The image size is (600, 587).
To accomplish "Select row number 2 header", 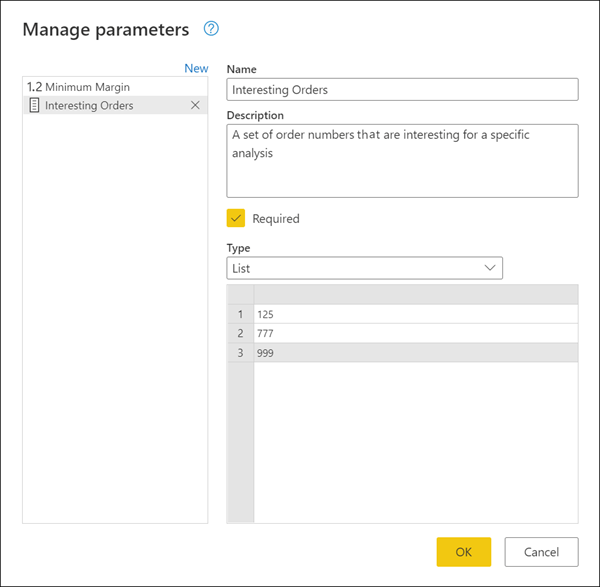I will [x=240, y=333].
